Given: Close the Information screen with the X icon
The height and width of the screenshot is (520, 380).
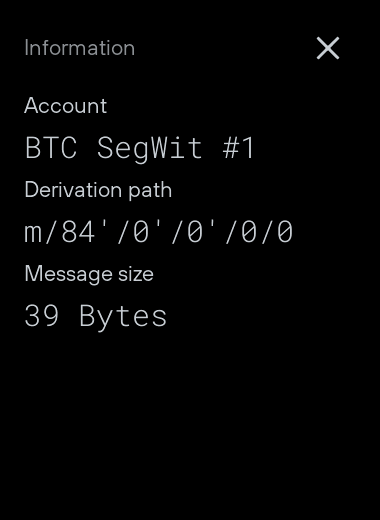Looking at the screenshot, I should [x=328, y=48].
